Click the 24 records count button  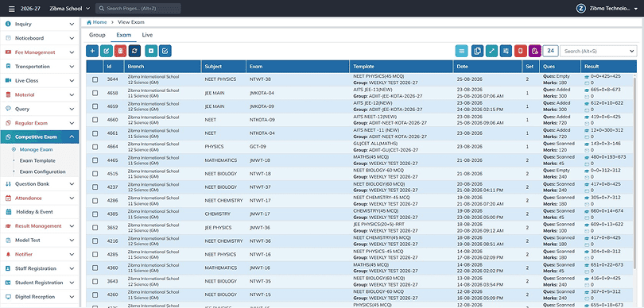click(550, 51)
